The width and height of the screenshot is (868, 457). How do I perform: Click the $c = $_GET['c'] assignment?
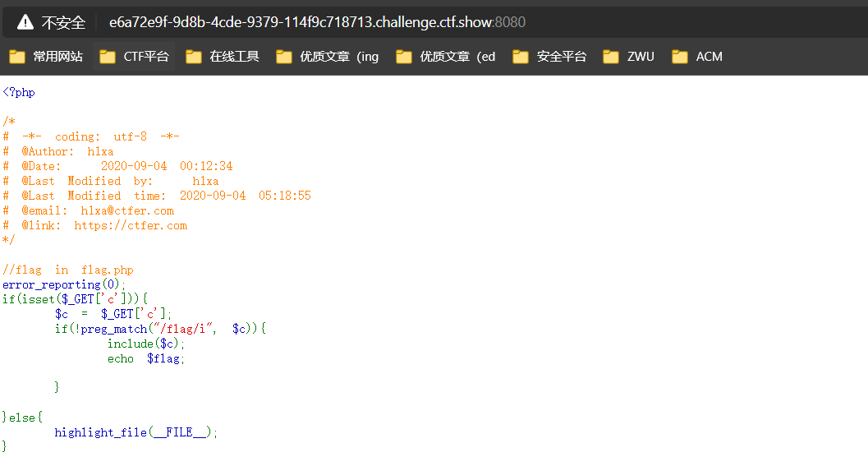(x=113, y=314)
